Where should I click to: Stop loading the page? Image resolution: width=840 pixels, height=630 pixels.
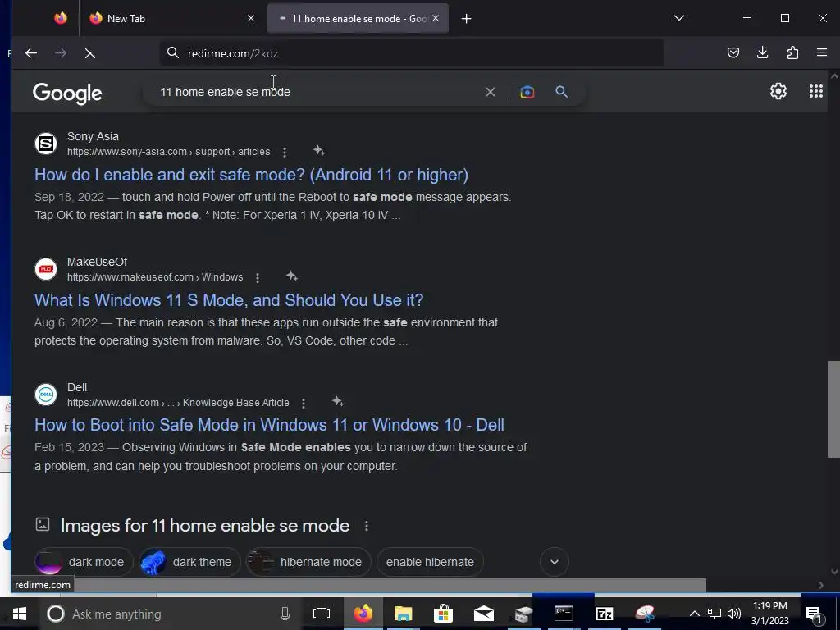(x=89, y=53)
